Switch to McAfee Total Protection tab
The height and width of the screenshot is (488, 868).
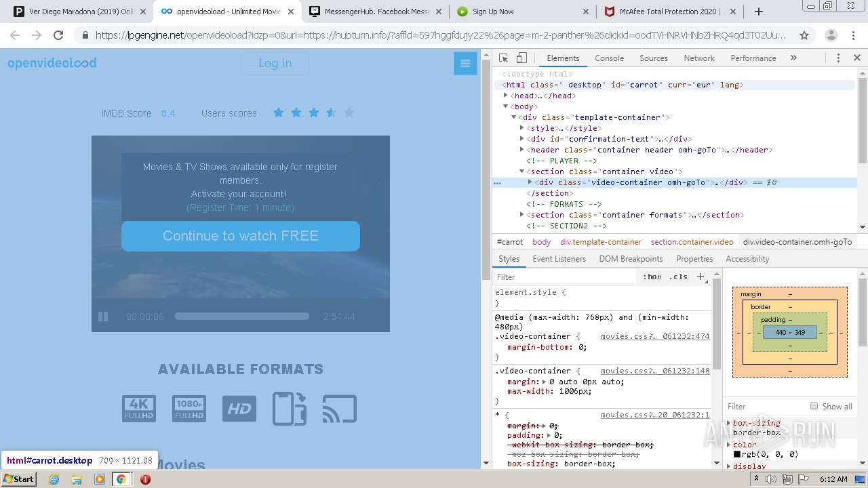(671, 12)
